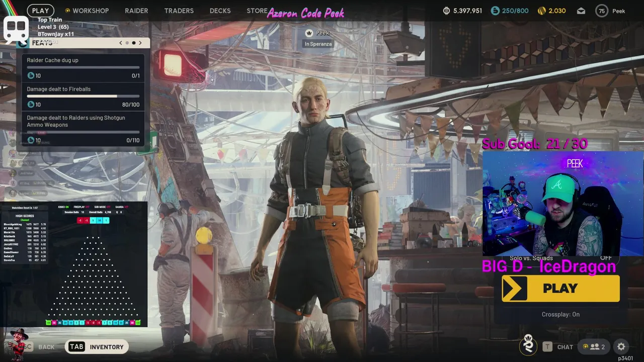Click Shotgun Ammo Weapons feat progress bar

(83, 132)
